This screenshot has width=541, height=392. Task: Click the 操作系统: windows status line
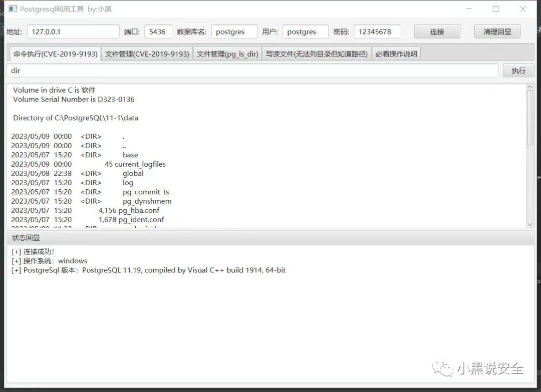(x=49, y=261)
